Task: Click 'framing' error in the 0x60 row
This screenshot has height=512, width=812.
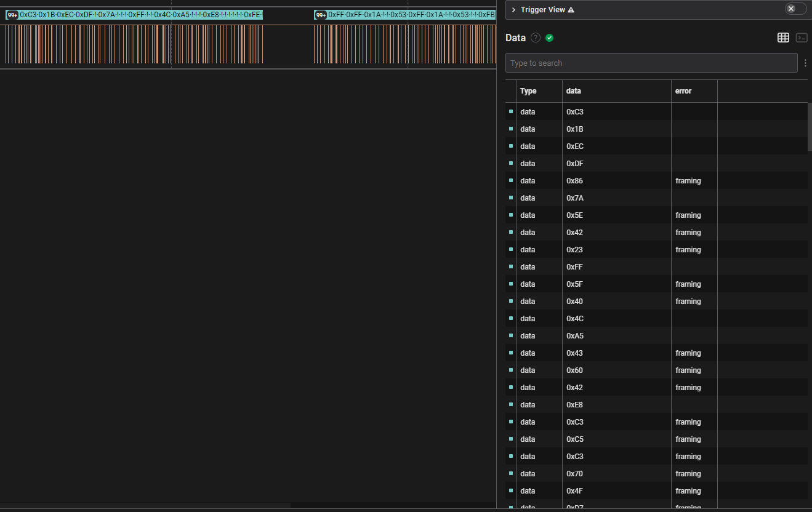Action: pyautogui.click(x=688, y=370)
